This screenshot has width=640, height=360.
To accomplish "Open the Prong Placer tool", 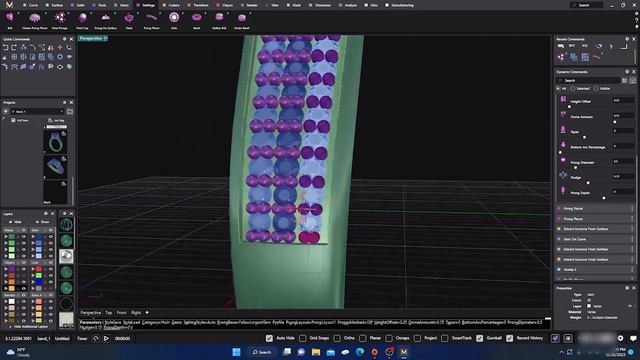I will (151, 20).
